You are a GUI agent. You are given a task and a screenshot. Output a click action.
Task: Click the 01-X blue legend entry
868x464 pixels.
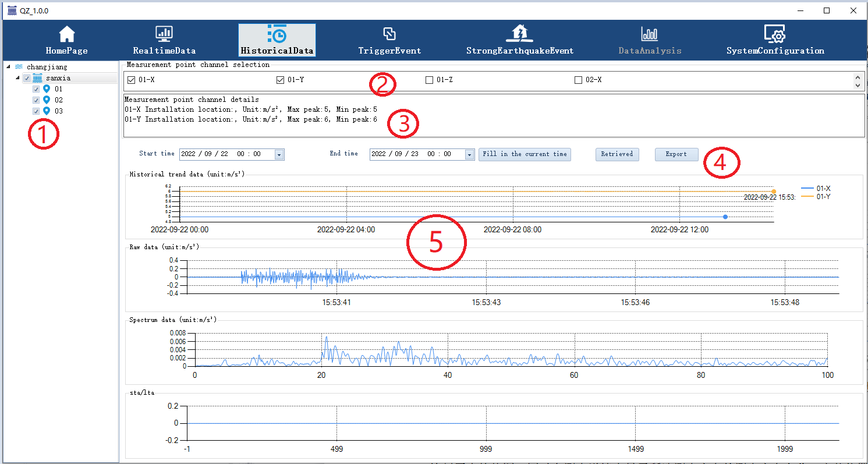[816, 189]
